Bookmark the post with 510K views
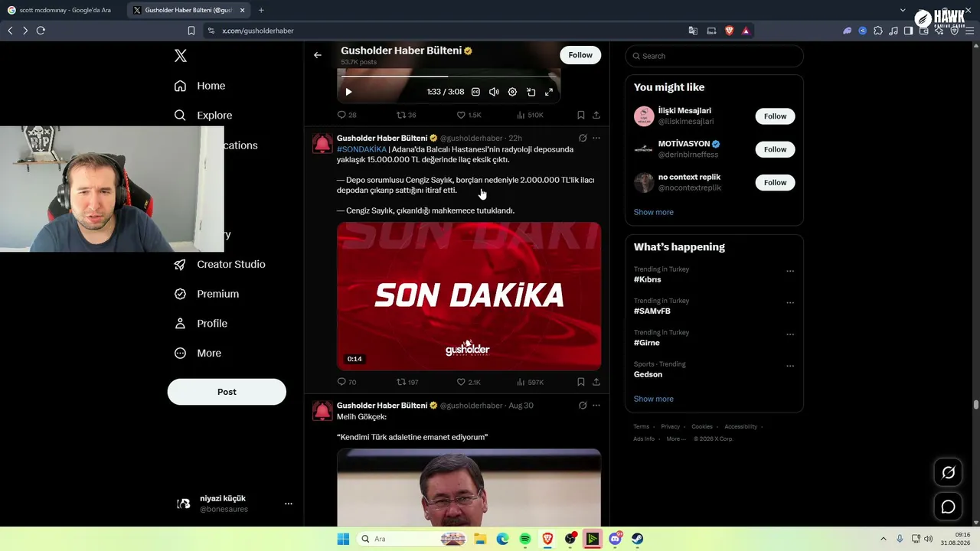 point(581,115)
